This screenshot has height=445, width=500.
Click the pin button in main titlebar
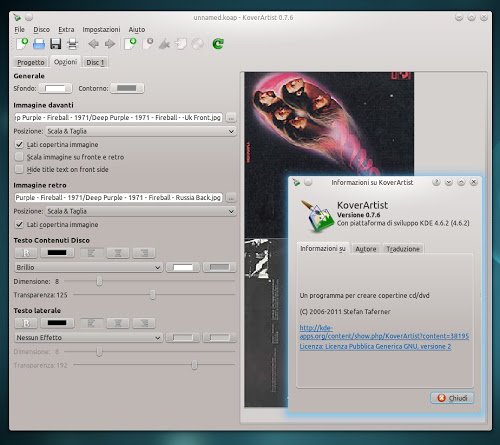point(29,17)
